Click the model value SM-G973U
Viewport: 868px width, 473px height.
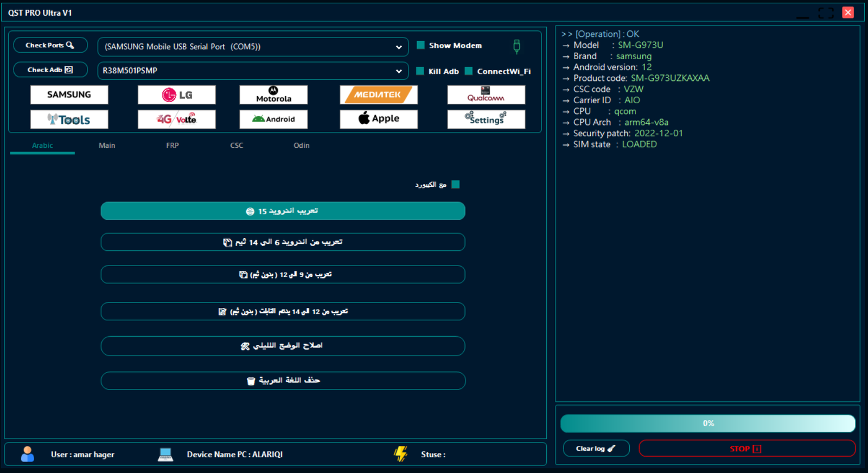(x=640, y=45)
